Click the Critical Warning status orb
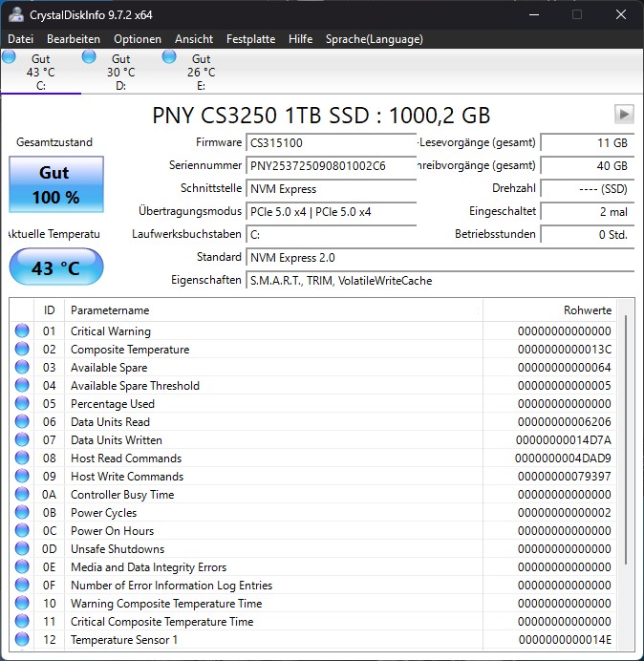644x661 pixels. point(22,331)
